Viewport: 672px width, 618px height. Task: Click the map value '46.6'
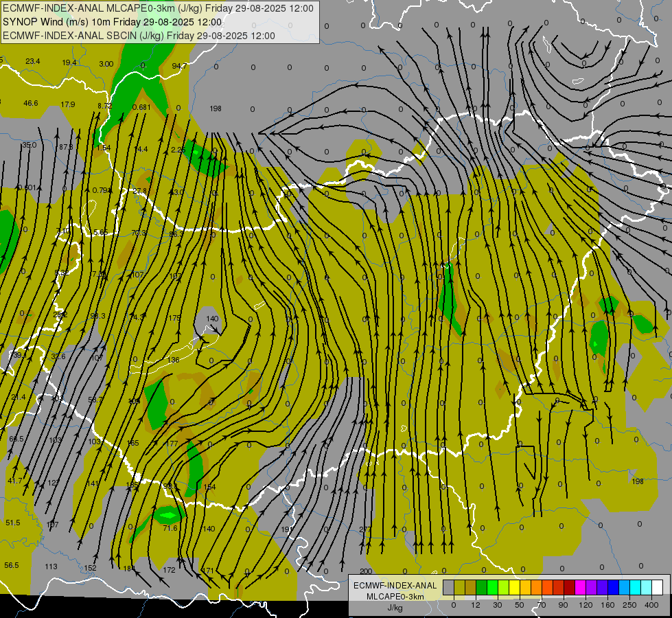31,103
